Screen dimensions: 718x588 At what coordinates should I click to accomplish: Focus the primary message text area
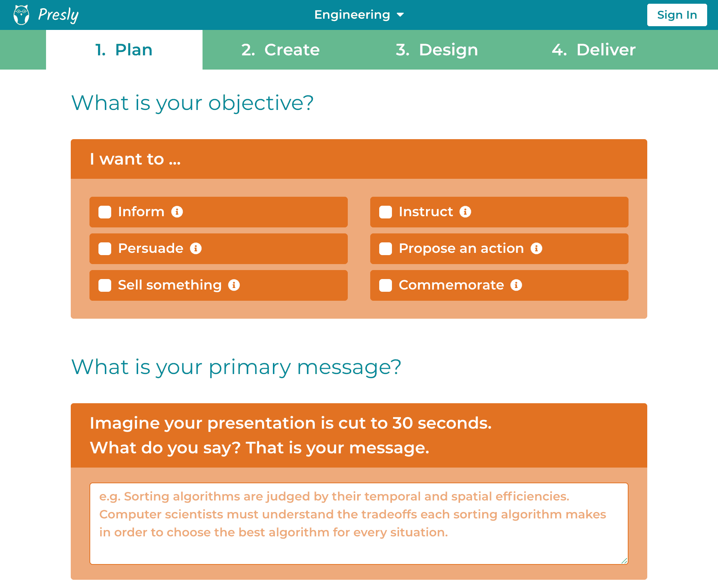pyautogui.click(x=359, y=523)
